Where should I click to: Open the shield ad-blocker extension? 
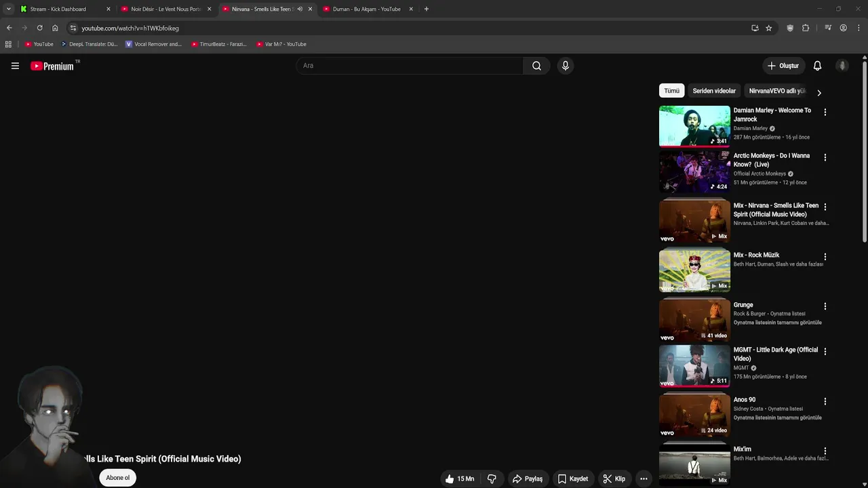point(790,28)
